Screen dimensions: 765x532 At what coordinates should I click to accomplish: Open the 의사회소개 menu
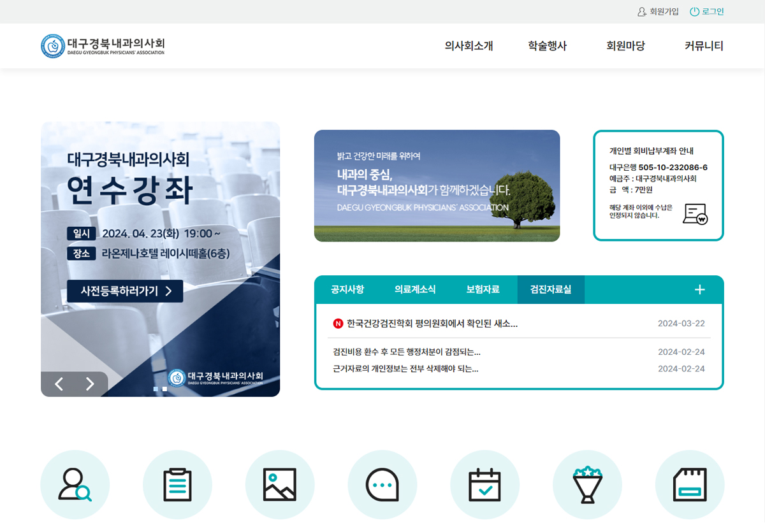[x=469, y=46]
